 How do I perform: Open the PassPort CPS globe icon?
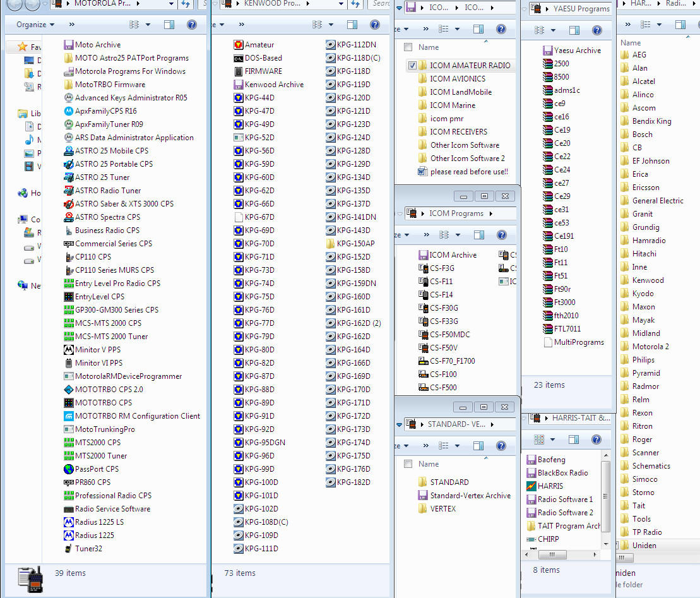click(69, 469)
